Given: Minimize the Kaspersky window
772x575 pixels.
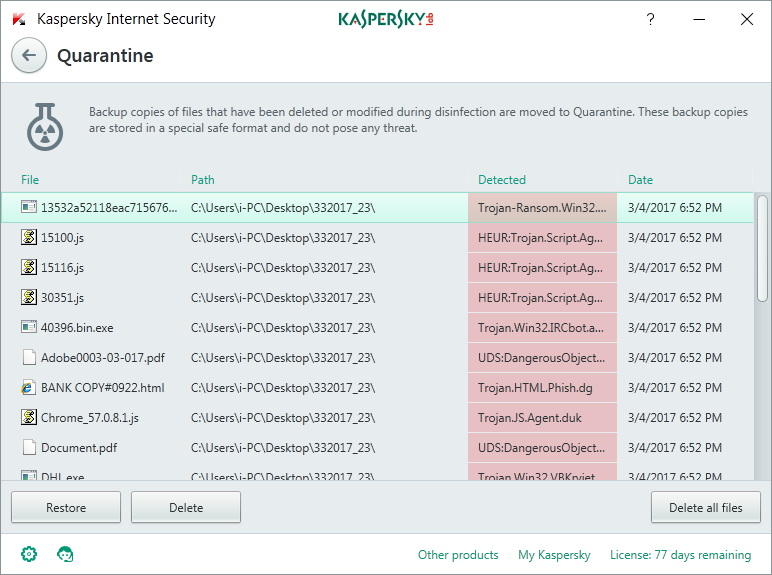Looking at the screenshot, I should tap(699, 20).
